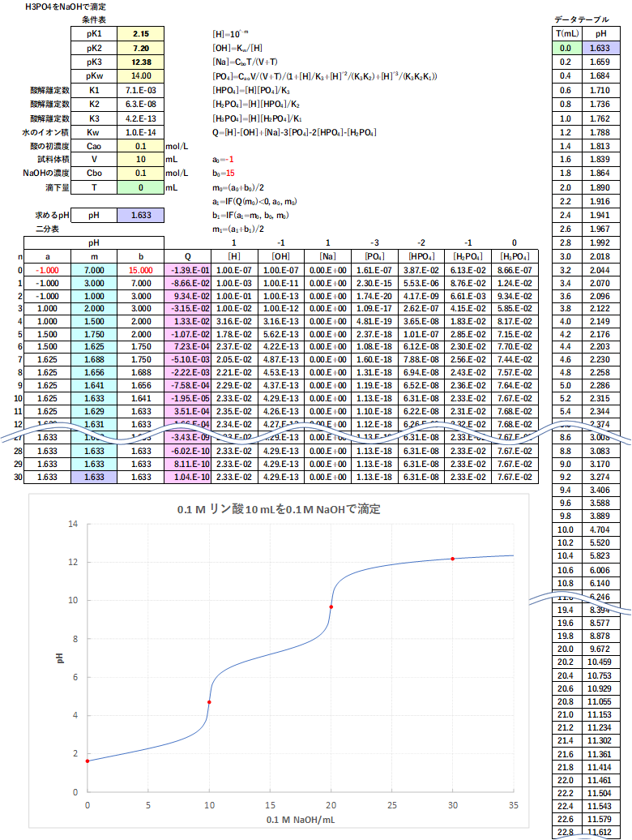
Task: Click the data table pH value 11.461
Action: (x=600, y=781)
